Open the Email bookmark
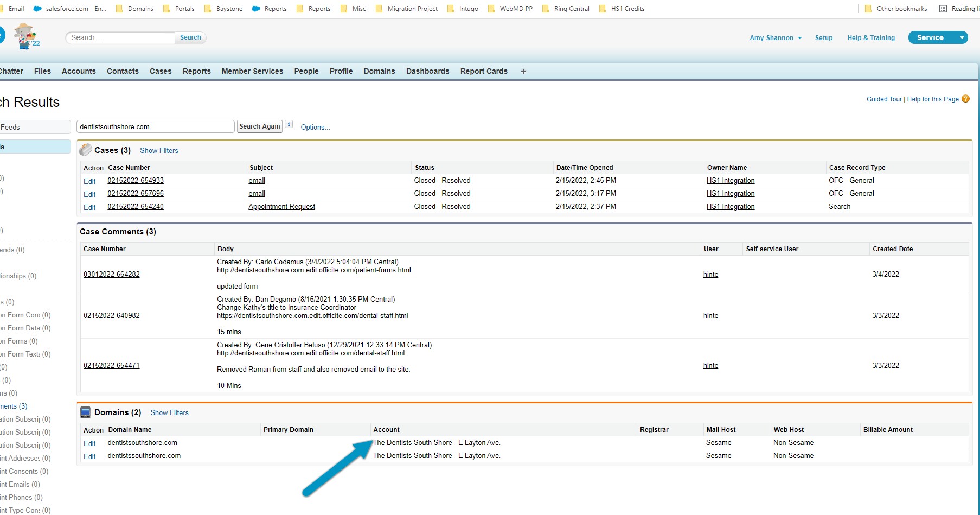This screenshot has height=515, width=980. [x=12, y=9]
